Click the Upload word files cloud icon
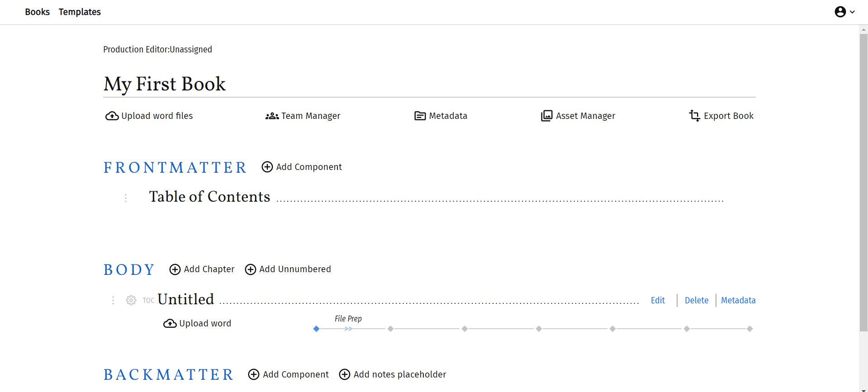 click(112, 116)
